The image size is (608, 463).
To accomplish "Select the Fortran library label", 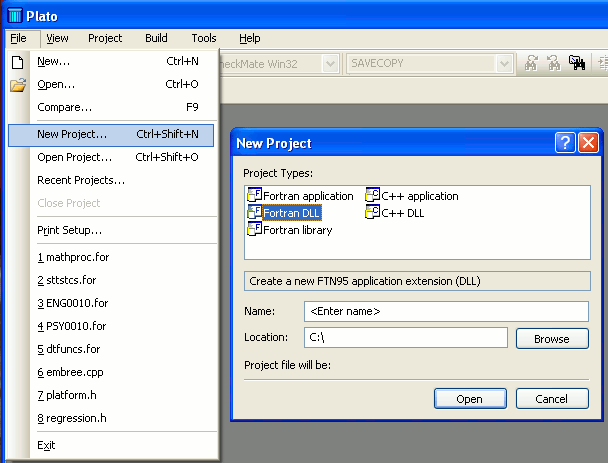I will click(x=297, y=230).
